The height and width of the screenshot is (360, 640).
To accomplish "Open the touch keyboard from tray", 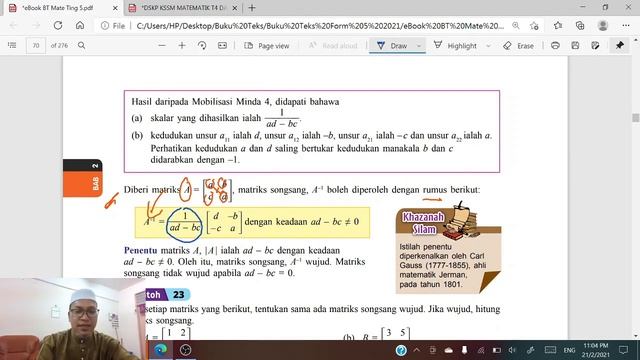I will pos(550,350).
